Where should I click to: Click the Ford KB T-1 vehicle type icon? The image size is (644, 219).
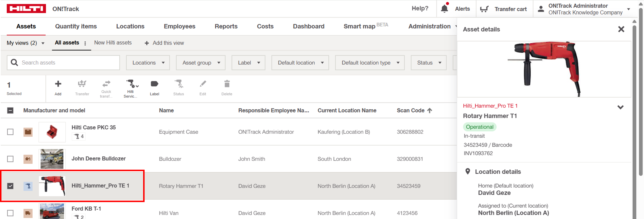(28, 213)
